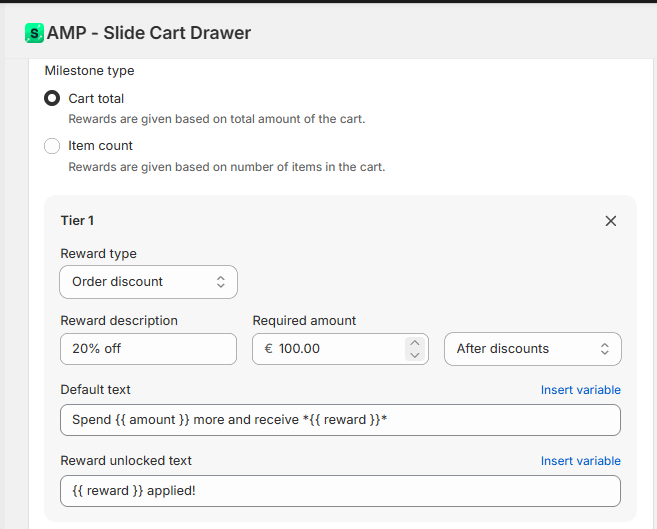Expand the After discounts dropdown
657x529 pixels.
532,349
